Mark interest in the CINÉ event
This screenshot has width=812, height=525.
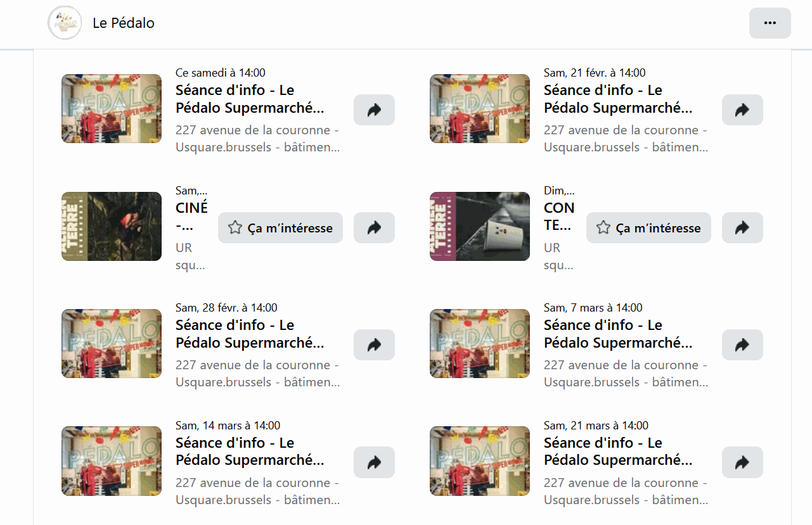[280, 228]
